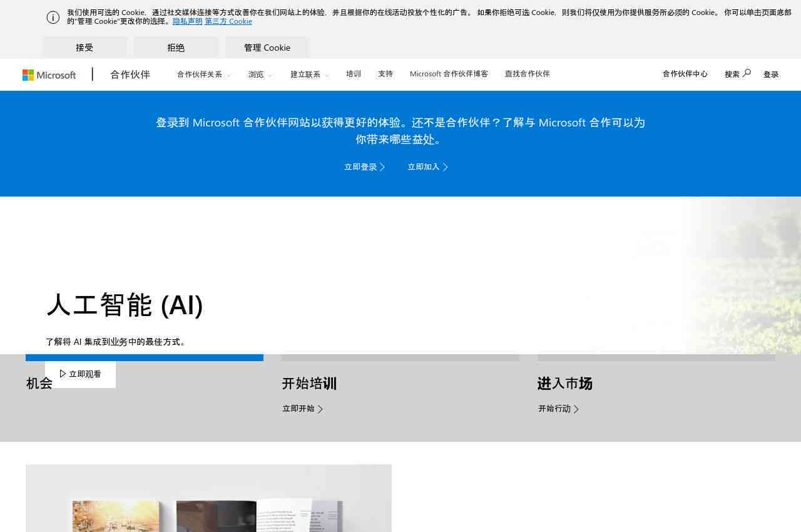Click 管理 Cookie button
The width and height of the screenshot is (801, 532).
coord(267,48)
